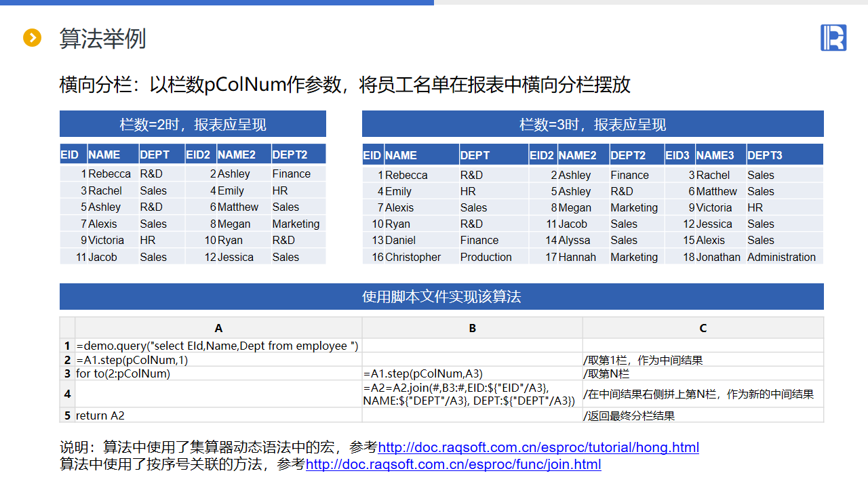Click the blue R logo icon
Screen dimensions: 868x488
pos(833,37)
